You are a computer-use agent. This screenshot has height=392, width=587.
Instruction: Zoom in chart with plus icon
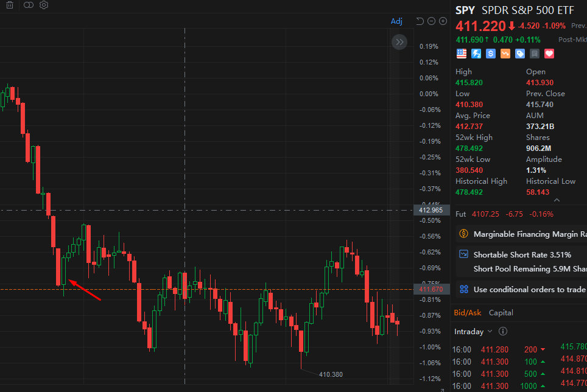click(x=443, y=21)
